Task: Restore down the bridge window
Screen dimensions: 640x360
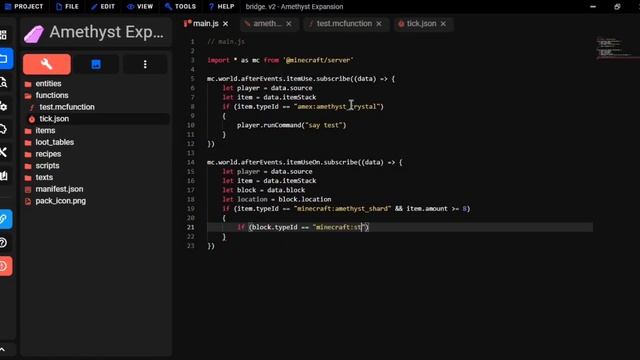Action: pos(617,7)
